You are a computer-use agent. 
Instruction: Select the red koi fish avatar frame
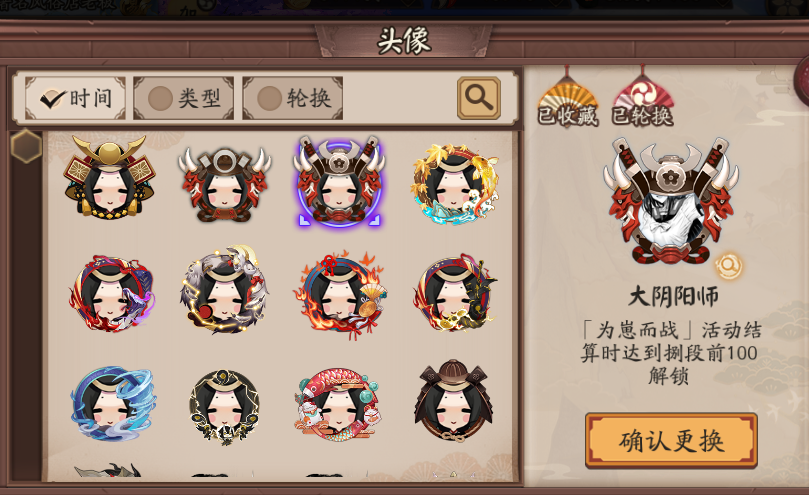[x=338, y=404]
